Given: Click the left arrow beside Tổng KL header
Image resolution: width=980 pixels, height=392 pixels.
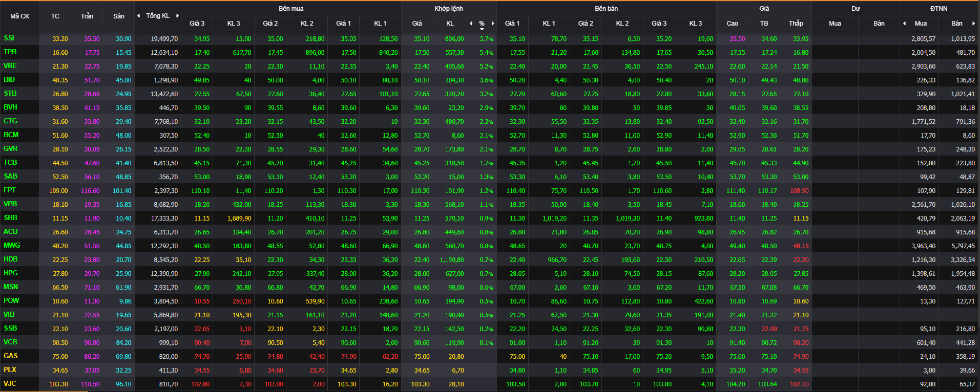Looking at the screenshot, I should (x=138, y=16).
